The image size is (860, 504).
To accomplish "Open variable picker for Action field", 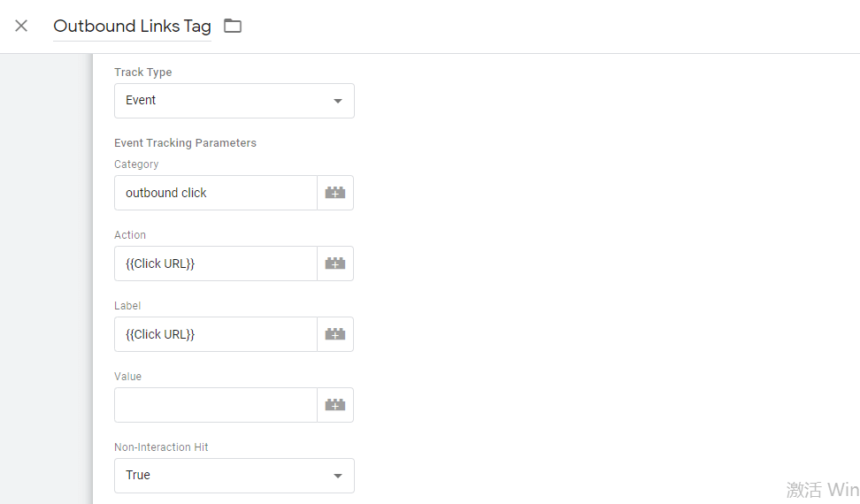I will tap(335, 263).
